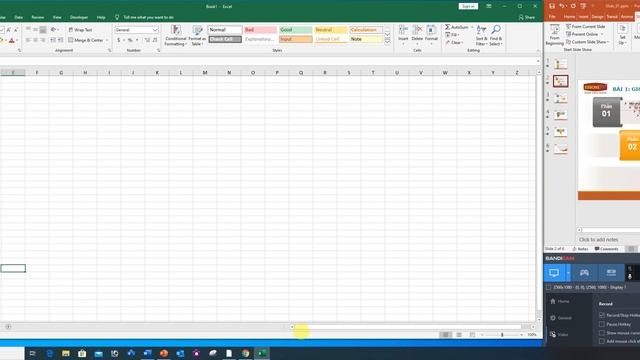Viewport: 640px width, 360px height.
Task: Expand Merge & Center dropdown arrow
Action: click(x=107, y=40)
